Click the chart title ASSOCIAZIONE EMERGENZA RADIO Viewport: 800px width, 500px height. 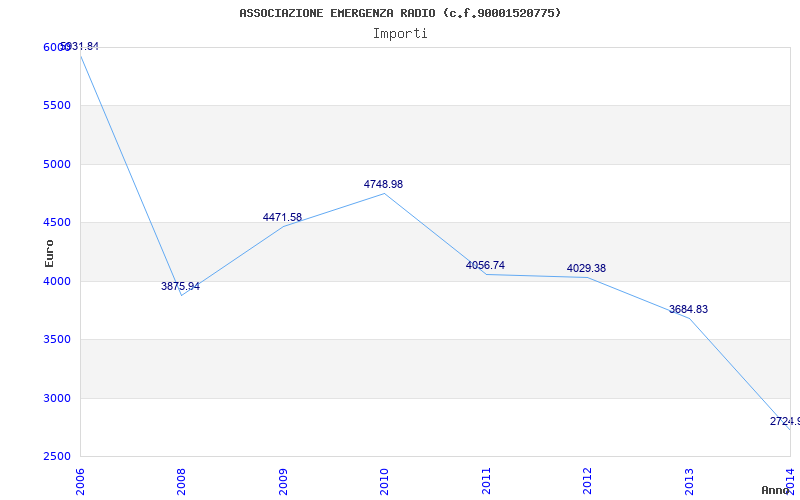click(400, 13)
